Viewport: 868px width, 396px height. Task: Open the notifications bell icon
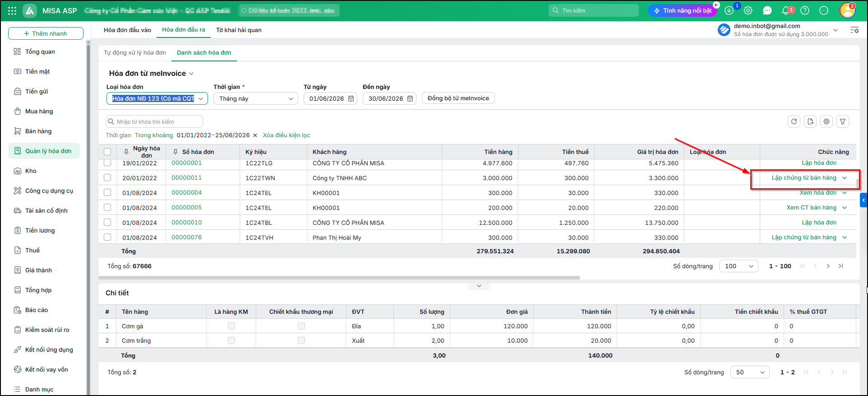tap(785, 10)
